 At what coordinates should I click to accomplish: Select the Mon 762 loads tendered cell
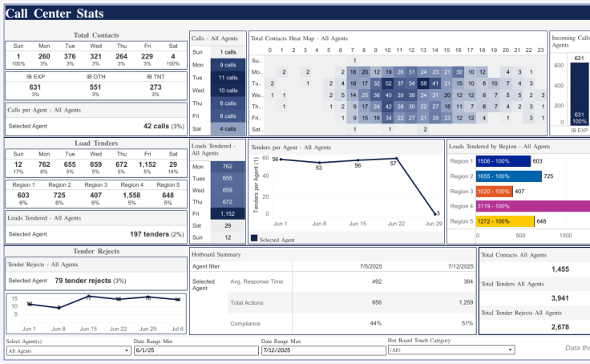click(228, 167)
